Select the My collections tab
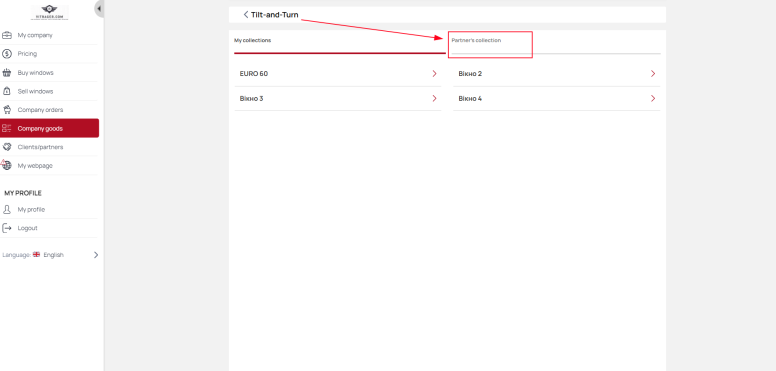776x371 pixels. 252,40
